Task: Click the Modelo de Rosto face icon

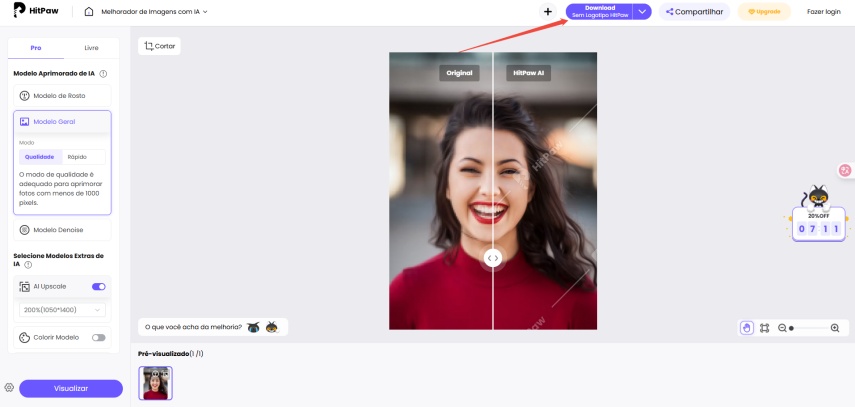Action: (24, 96)
